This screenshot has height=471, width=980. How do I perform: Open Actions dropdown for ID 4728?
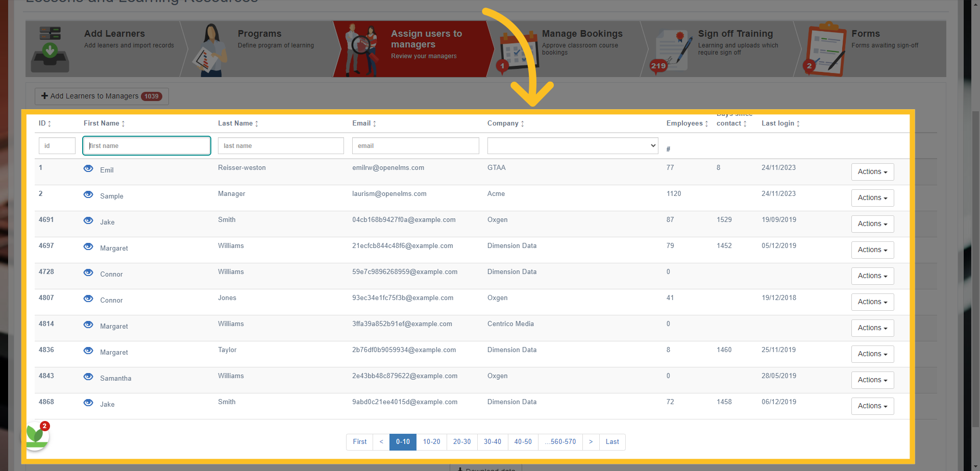click(x=872, y=276)
